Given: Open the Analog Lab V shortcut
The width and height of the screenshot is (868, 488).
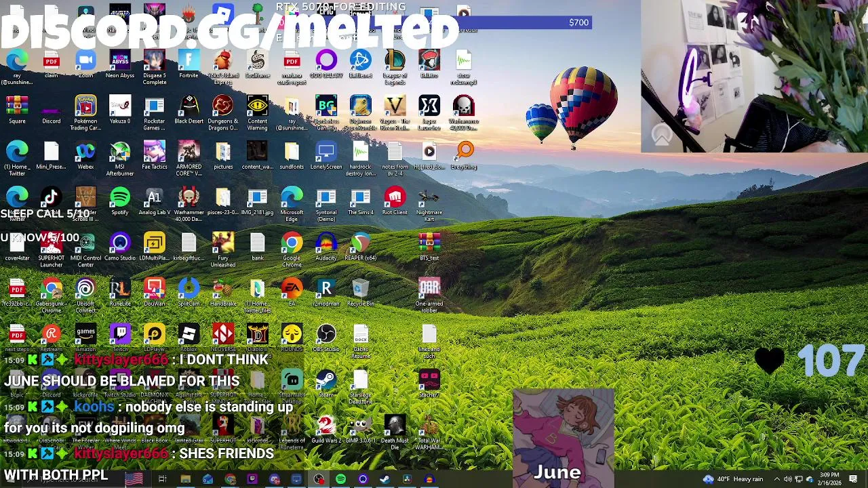Looking at the screenshot, I should (x=155, y=201).
